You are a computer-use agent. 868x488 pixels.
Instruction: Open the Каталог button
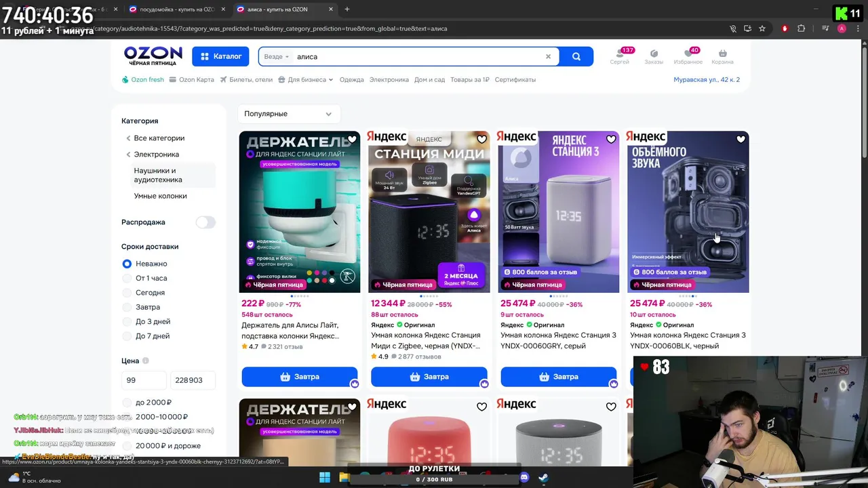220,57
